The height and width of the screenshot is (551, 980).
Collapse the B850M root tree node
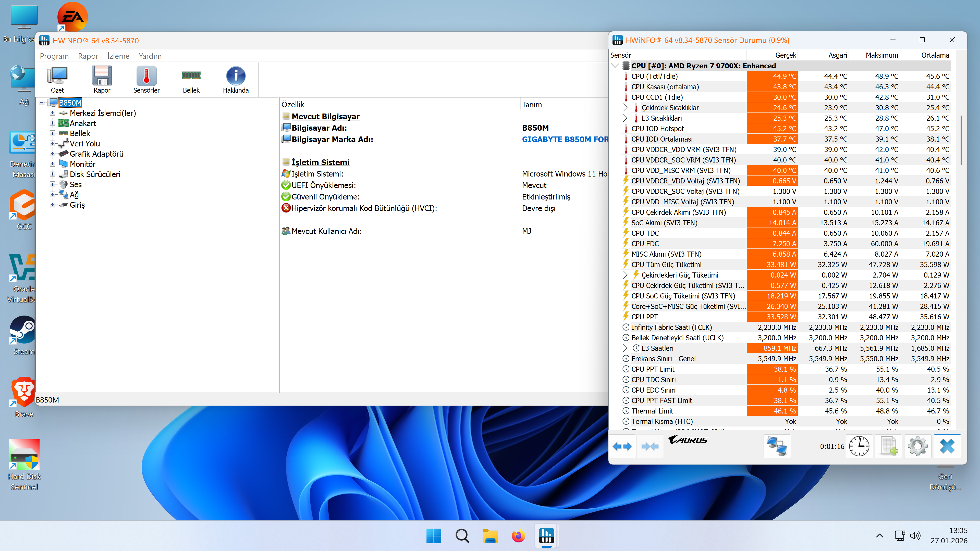point(41,103)
